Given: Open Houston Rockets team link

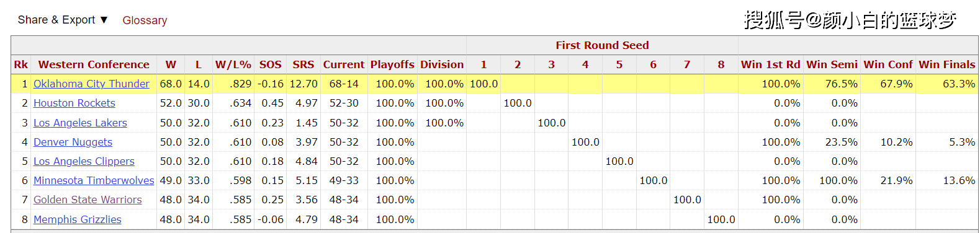Looking at the screenshot, I should (74, 103).
